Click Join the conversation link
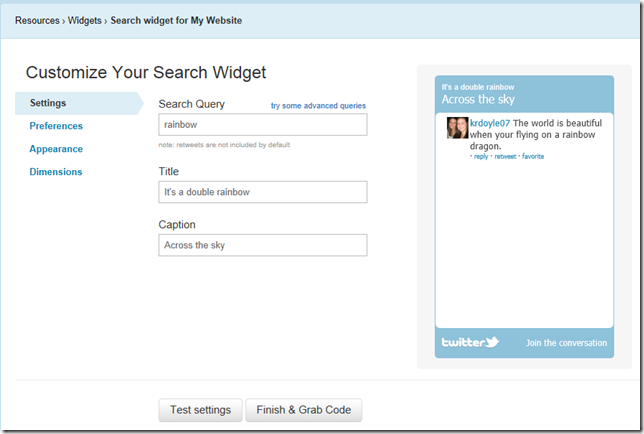 click(x=566, y=343)
